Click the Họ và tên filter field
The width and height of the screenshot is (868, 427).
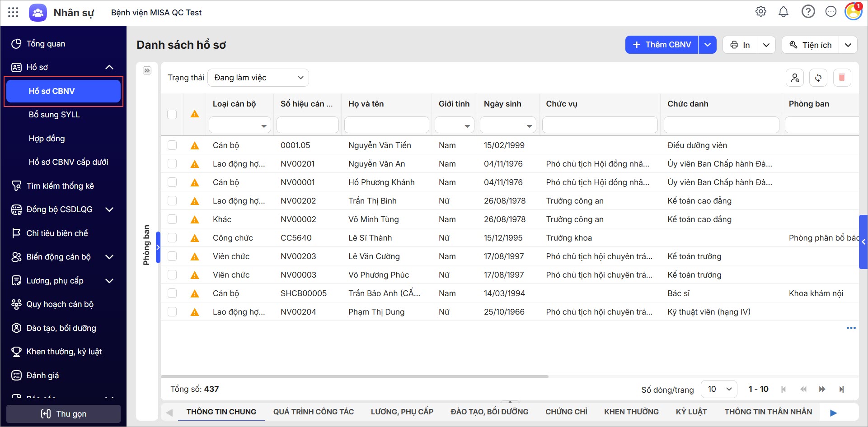tap(386, 125)
